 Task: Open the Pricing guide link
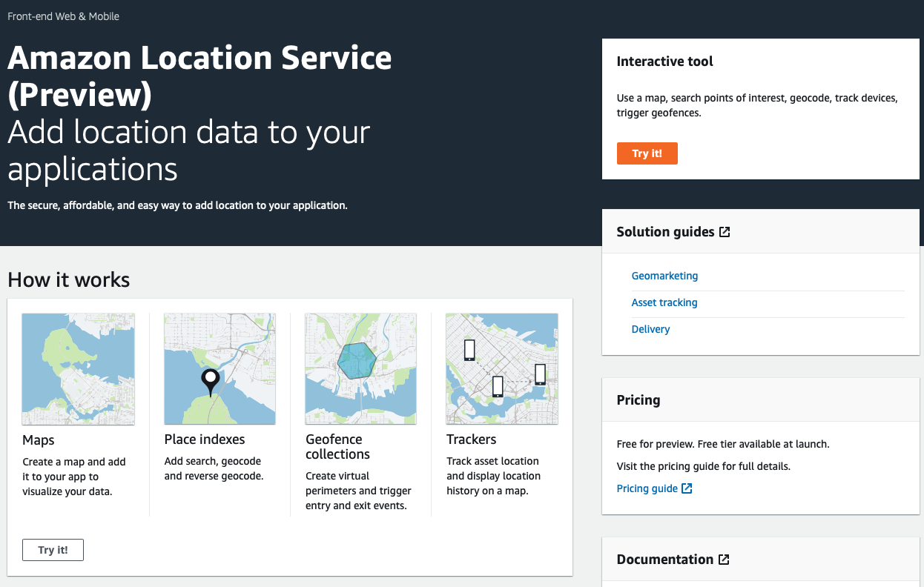click(647, 488)
